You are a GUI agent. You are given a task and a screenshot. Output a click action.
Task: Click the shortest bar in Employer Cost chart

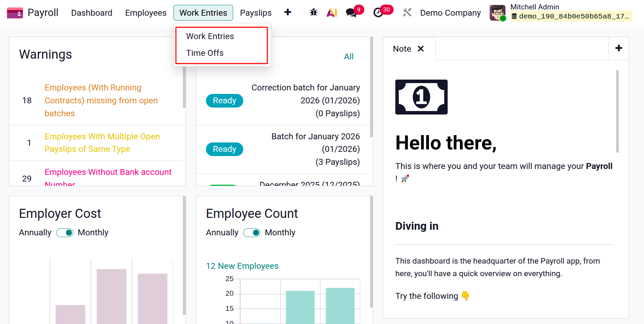(70, 314)
